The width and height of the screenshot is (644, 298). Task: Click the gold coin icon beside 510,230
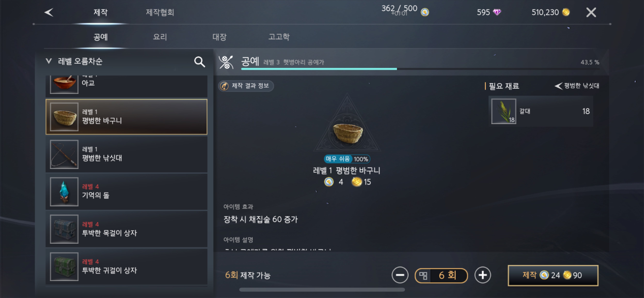566,12
